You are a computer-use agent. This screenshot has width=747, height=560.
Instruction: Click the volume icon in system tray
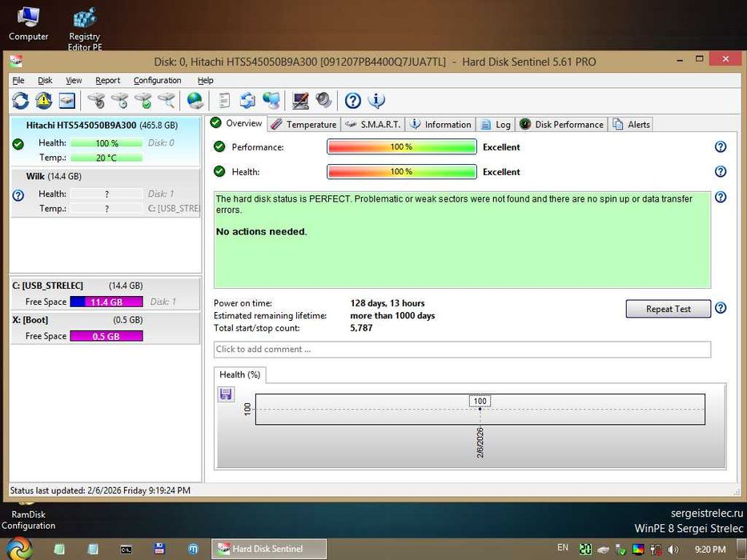673,550
